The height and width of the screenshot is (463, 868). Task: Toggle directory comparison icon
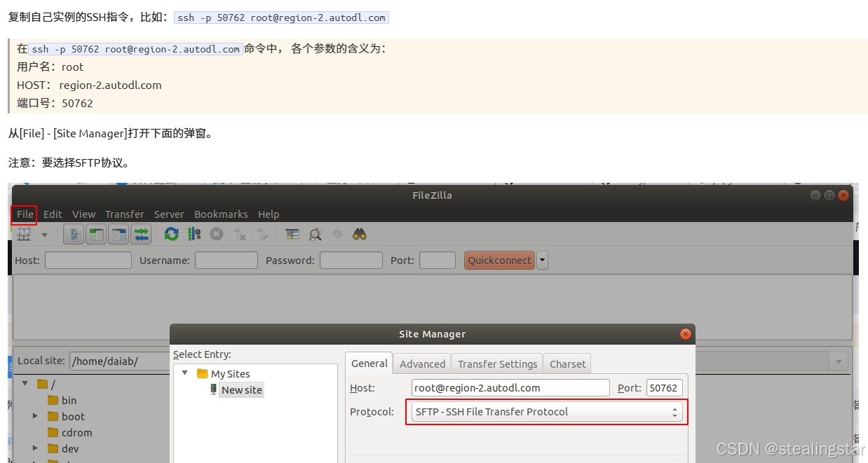click(316, 234)
